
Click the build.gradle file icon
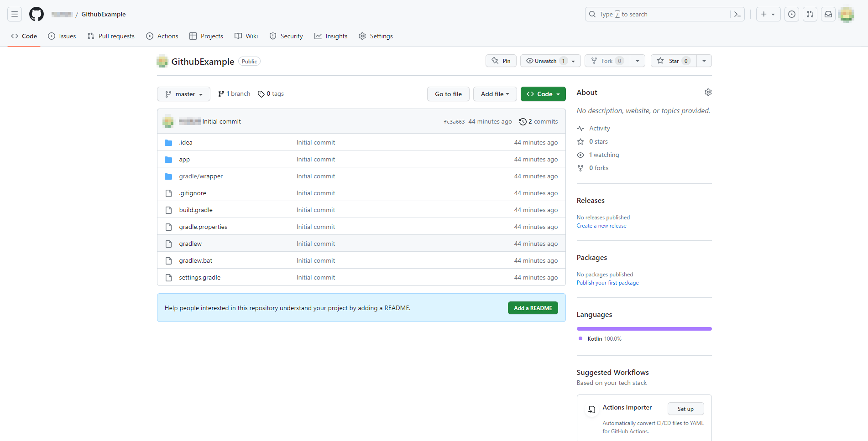[x=168, y=210]
